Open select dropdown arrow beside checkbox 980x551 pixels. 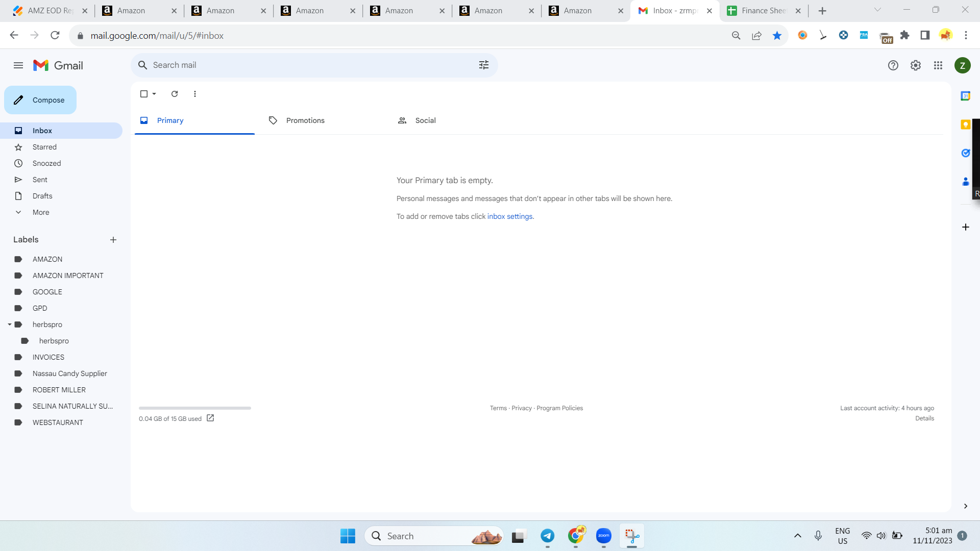(x=154, y=94)
